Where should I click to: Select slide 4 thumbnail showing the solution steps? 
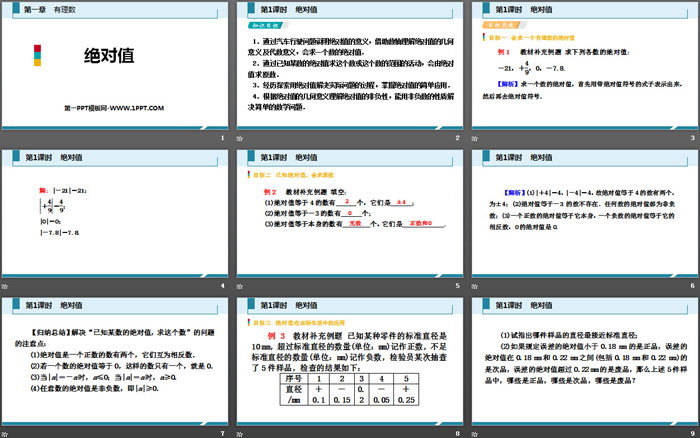pyautogui.click(x=115, y=213)
